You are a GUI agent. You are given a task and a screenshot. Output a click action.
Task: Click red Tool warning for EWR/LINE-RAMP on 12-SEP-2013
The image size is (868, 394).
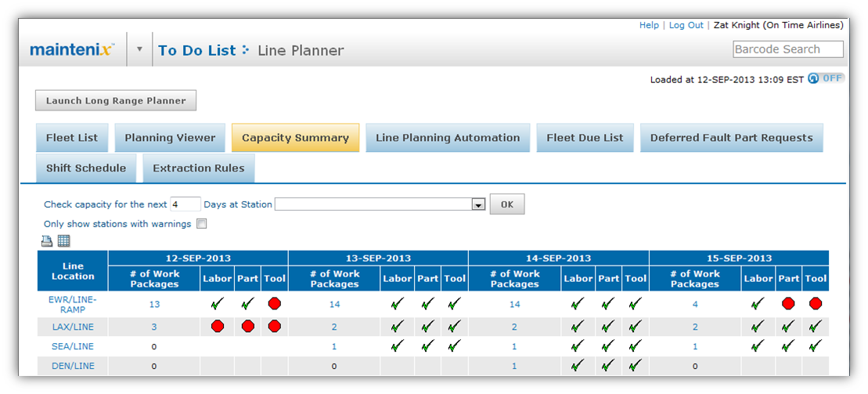coord(275,303)
